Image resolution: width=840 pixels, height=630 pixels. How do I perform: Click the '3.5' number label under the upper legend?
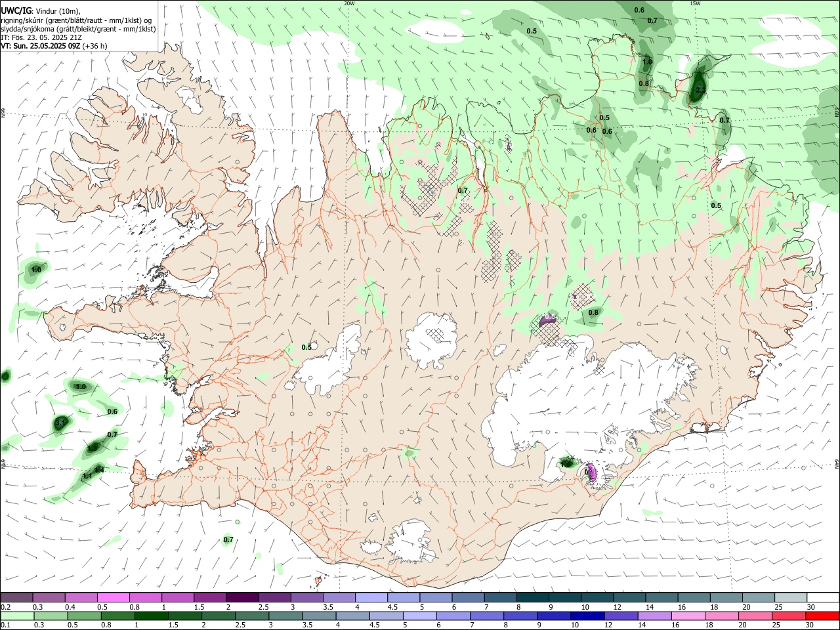click(x=328, y=607)
